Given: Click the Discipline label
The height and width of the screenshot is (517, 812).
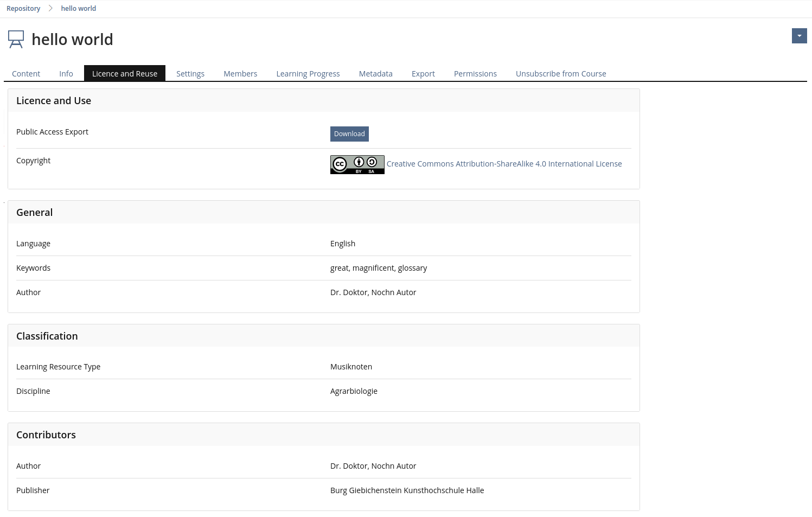Looking at the screenshot, I should (x=33, y=391).
